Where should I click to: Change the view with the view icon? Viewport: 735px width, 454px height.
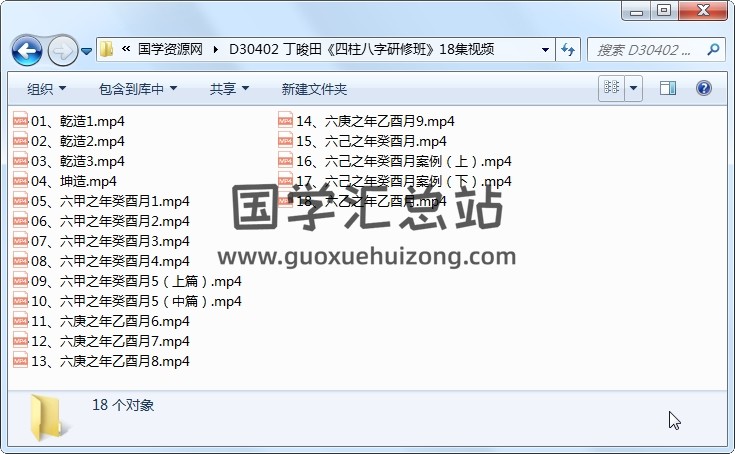click(x=611, y=88)
